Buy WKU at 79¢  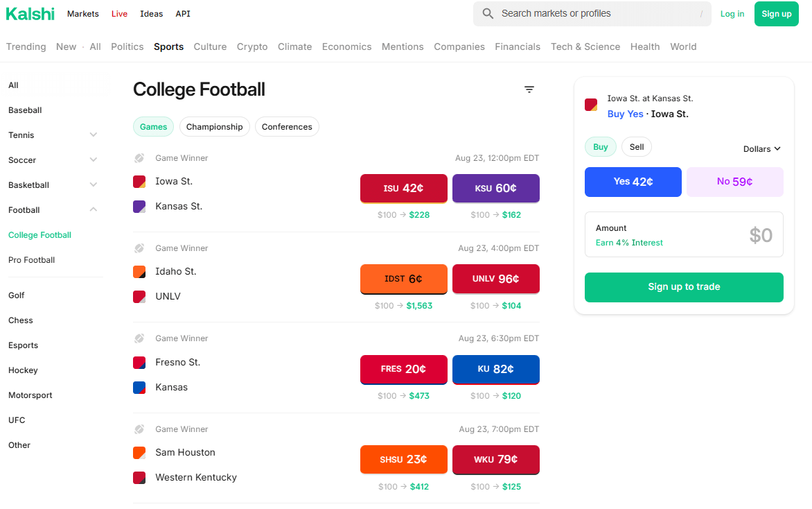tap(495, 460)
